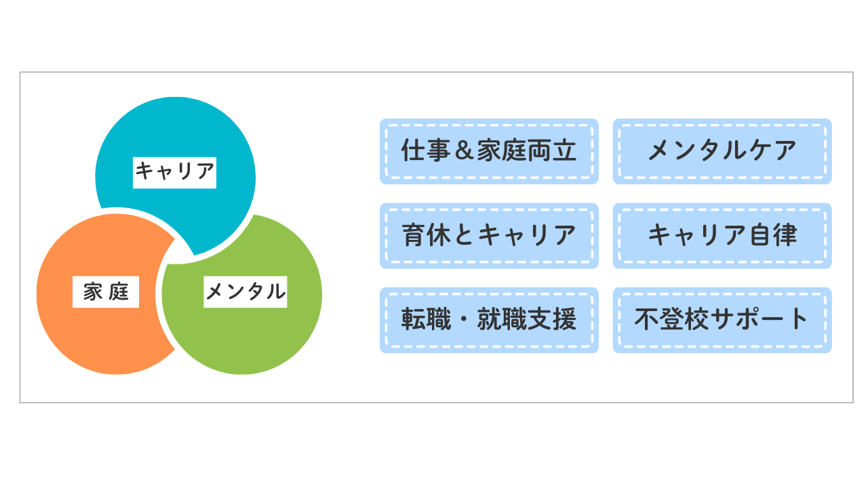Select the メンタルケア button
Viewport: 868px width, 488px height.
pyautogui.click(x=722, y=151)
